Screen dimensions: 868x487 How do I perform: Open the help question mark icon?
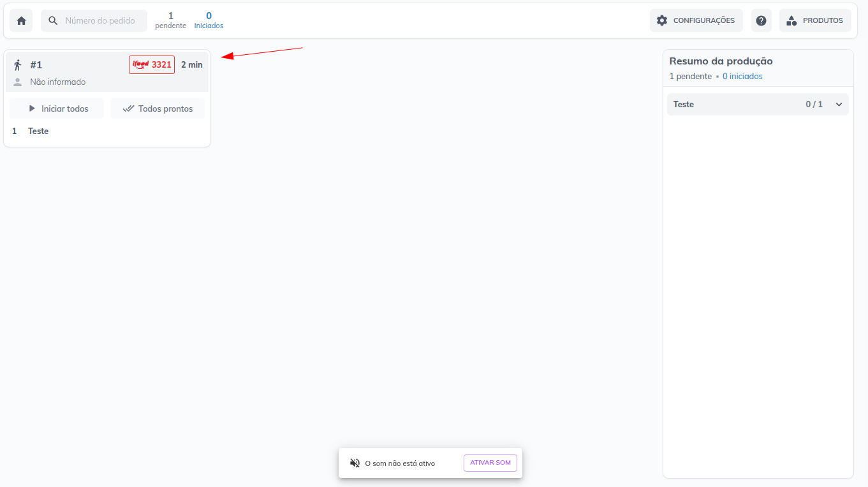761,20
